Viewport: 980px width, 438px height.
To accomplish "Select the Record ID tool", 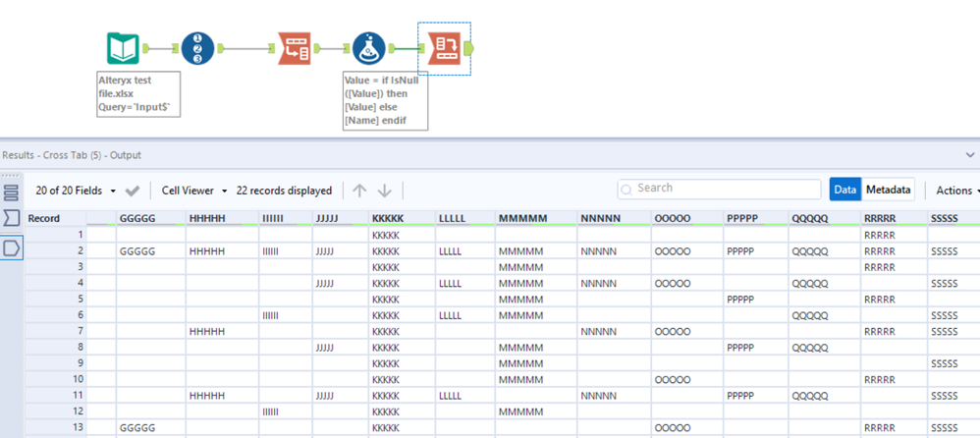I will (197, 49).
